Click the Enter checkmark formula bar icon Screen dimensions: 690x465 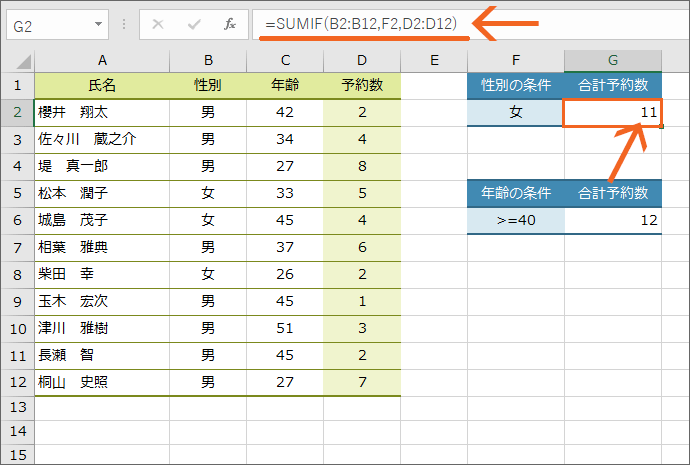click(194, 24)
